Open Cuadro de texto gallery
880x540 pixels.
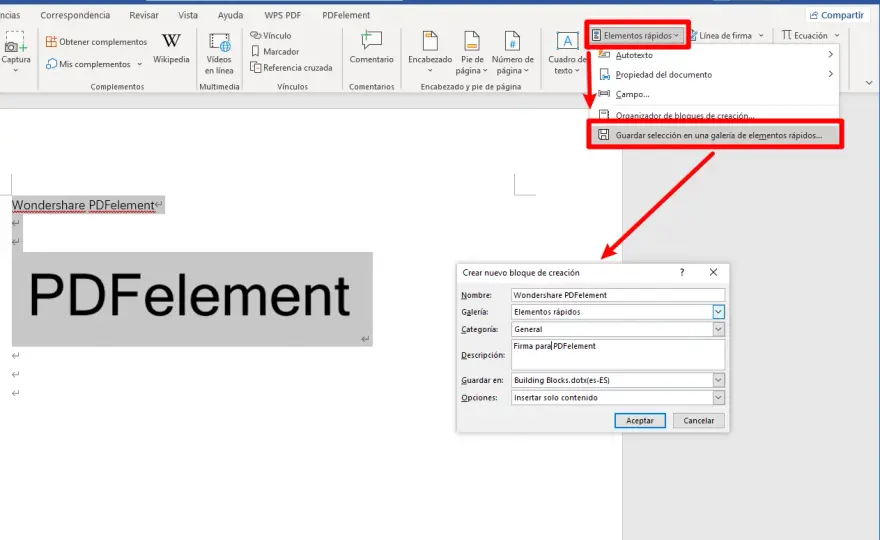pyautogui.click(x=567, y=53)
